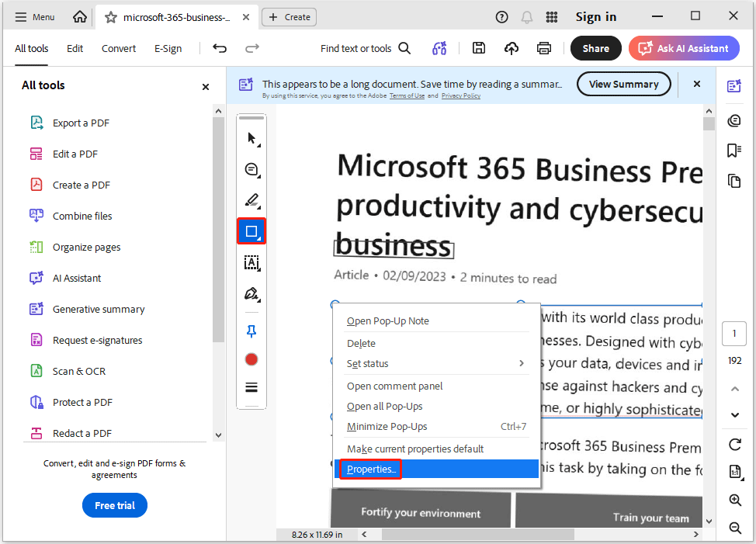The image size is (756, 544).
Task: Open Organize pages tool
Action: tap(75, 248)
